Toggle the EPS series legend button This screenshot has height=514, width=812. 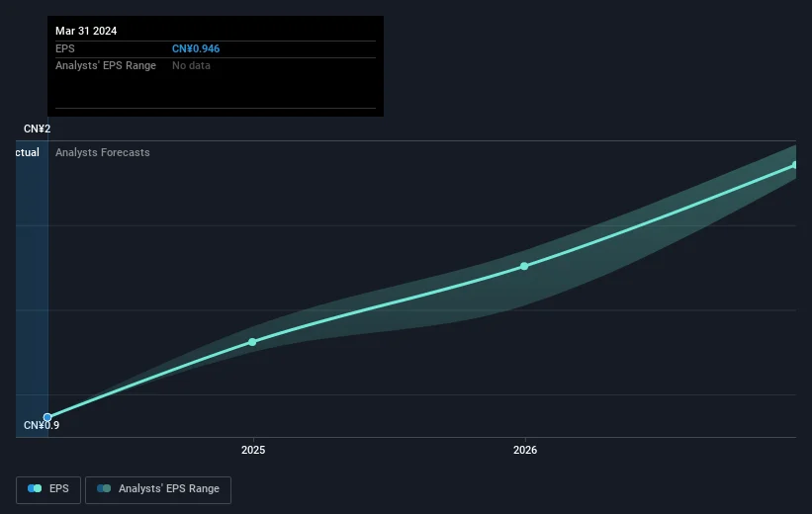pos(48,489)
